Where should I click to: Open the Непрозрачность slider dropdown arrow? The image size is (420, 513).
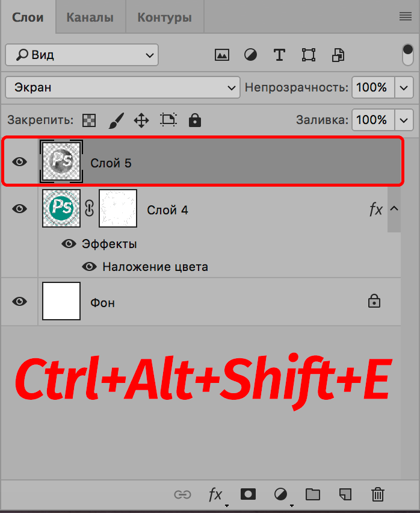pos(404,87)
